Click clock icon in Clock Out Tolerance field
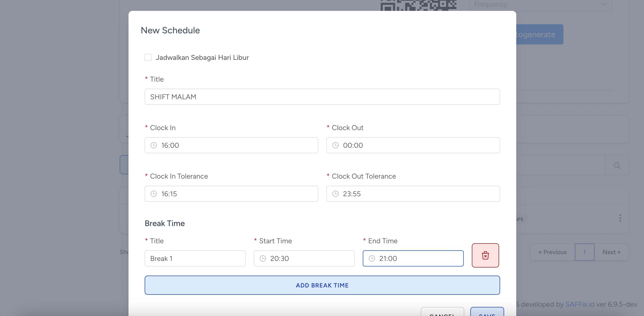 336,194
